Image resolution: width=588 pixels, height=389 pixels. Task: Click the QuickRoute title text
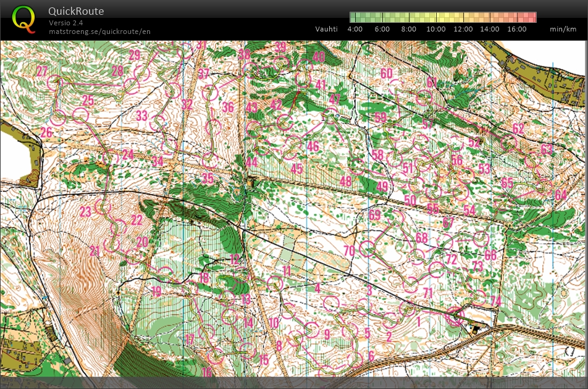point(76,11)
